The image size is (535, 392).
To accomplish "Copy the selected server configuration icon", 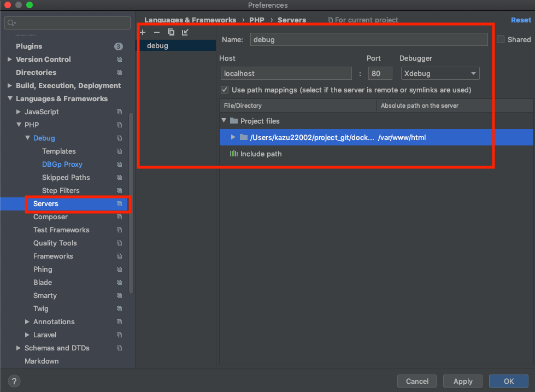I will [171, 32].
